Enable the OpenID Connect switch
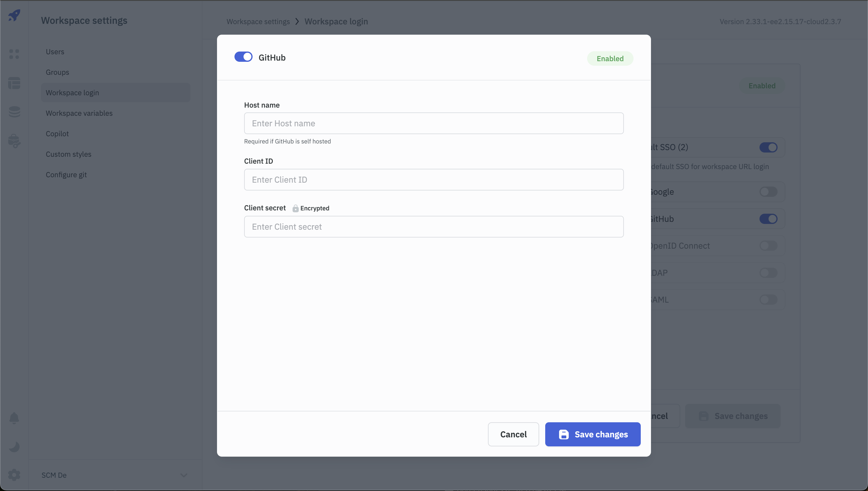 (x=768, y=246)
